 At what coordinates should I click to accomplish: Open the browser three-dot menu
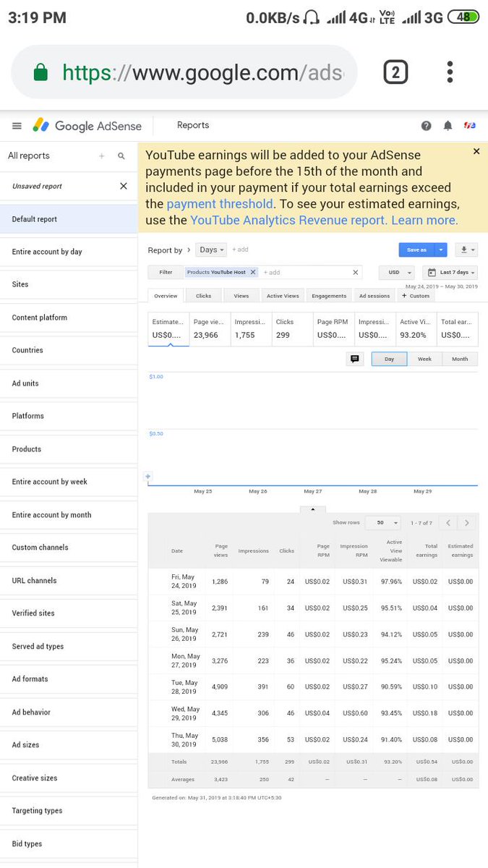coord(450,72)
